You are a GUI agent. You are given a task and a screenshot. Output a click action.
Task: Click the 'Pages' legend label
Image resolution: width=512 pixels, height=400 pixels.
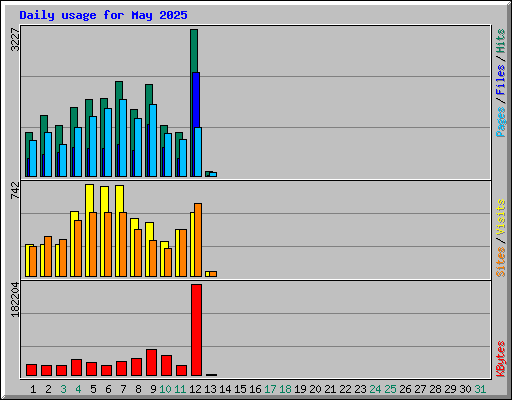tap(501, 122)
